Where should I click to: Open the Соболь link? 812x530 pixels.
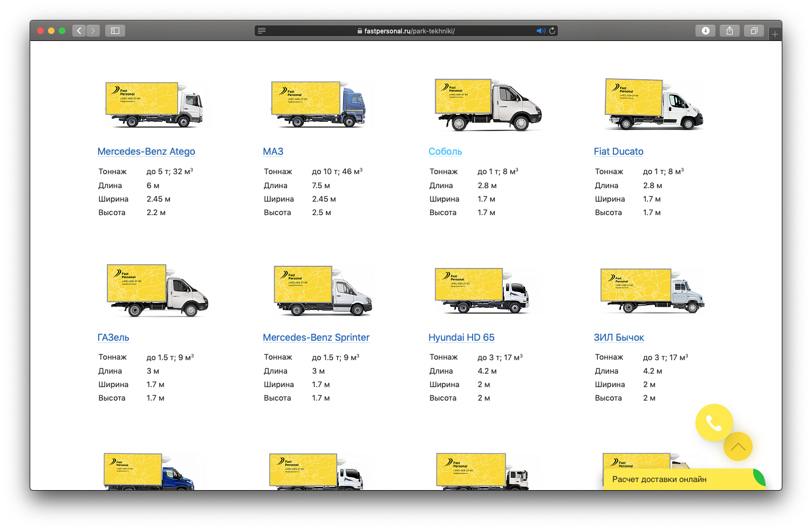pyautogui.click(x=445, y=152)
